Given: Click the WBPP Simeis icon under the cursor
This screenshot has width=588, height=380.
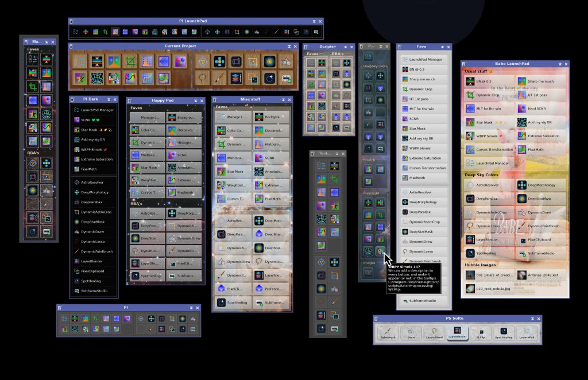Looking at the screenshot, I should (x=380, y=251).
